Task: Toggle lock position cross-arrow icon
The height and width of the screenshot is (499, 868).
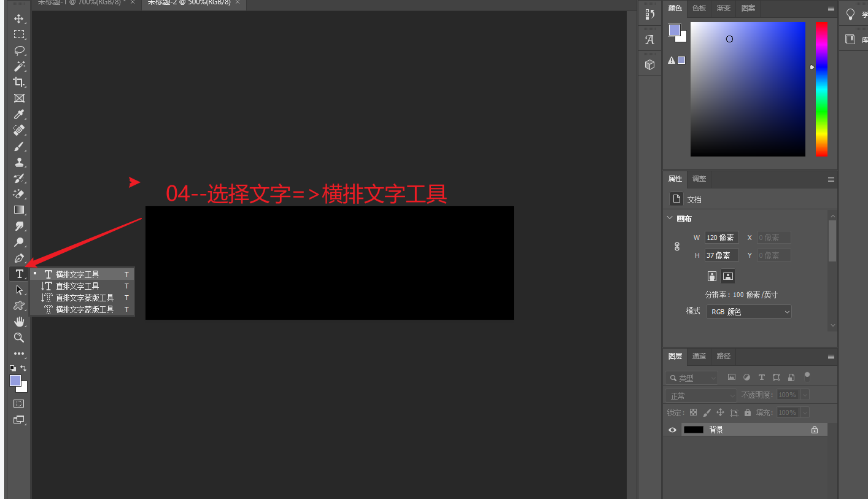Action: coord(721,412)
